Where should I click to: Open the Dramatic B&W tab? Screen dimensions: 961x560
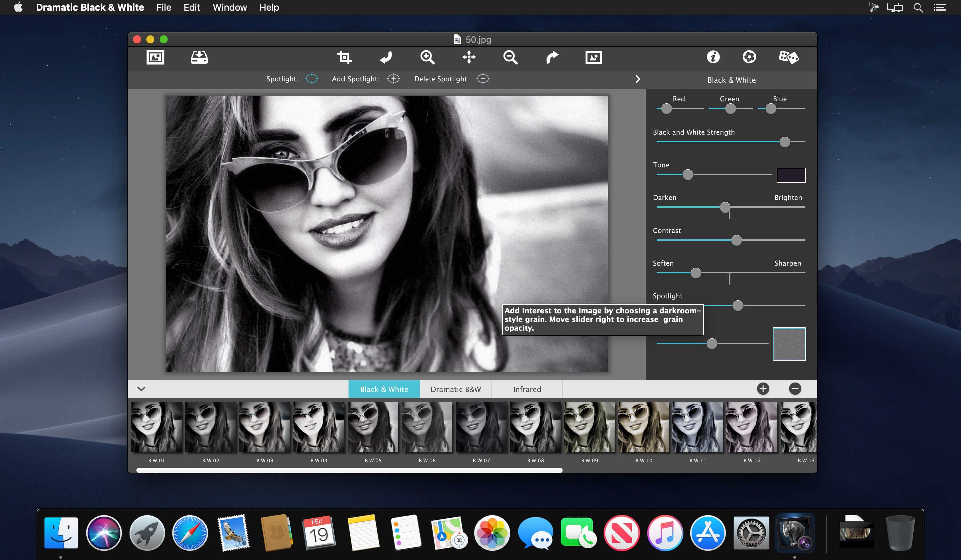coord(455,389)
